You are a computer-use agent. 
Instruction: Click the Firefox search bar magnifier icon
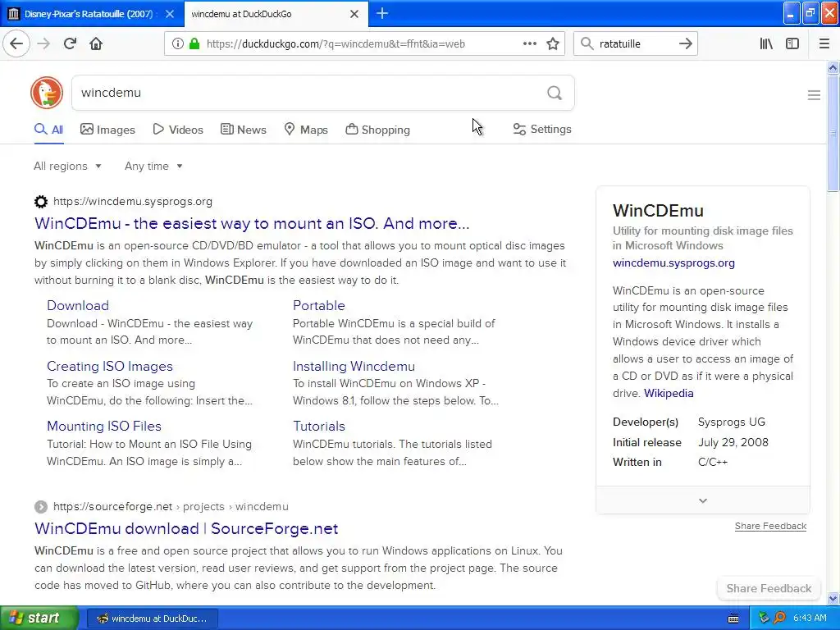tap(587, 43)
